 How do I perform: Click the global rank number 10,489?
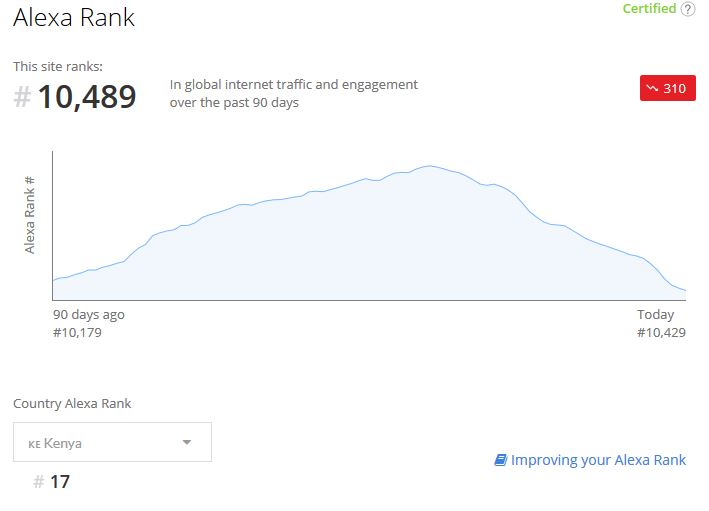point(87,97)
